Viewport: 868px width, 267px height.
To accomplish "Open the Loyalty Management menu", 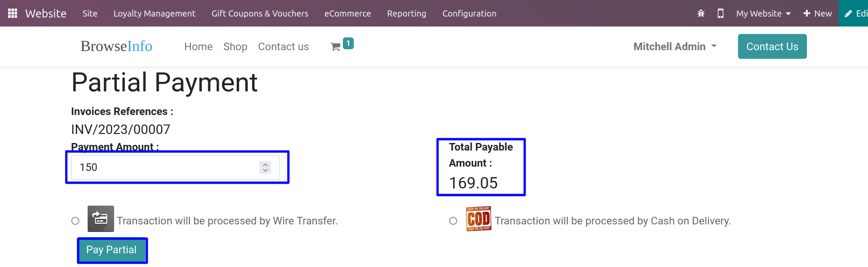I will tap(154, 13).
